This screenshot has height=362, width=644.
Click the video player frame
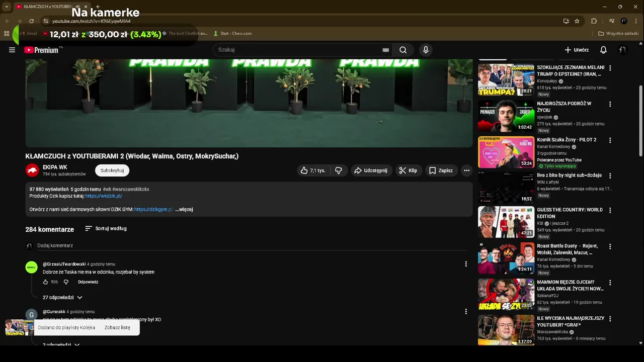pos(249,103)
